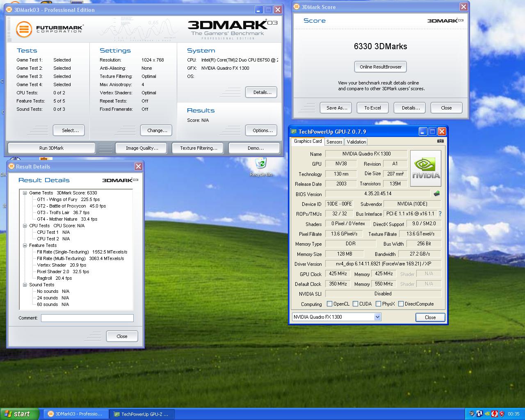Switch to the Graphics Card tab
Image resolution: width=525 pixels, height=420 pixels.
(308, 141)
